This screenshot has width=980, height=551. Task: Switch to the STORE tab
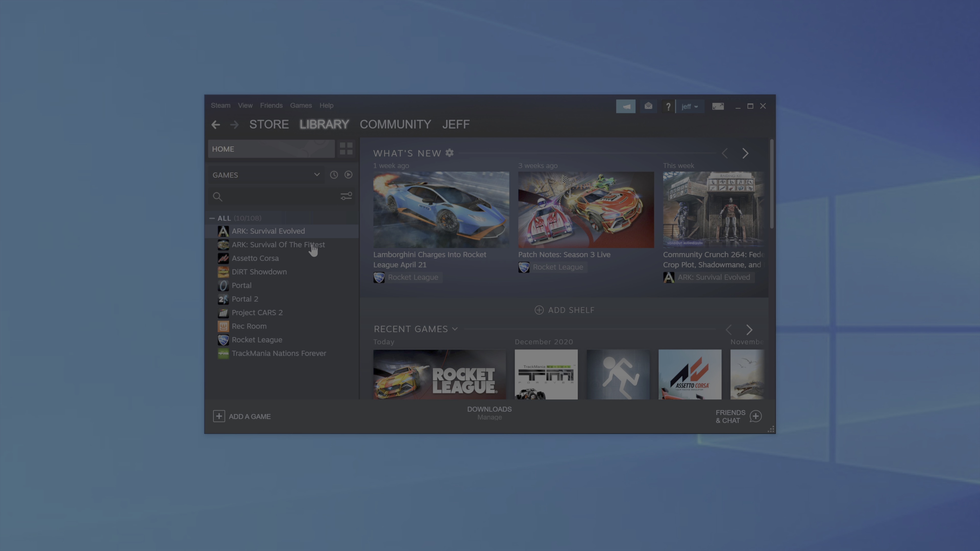tap(268, 124)
